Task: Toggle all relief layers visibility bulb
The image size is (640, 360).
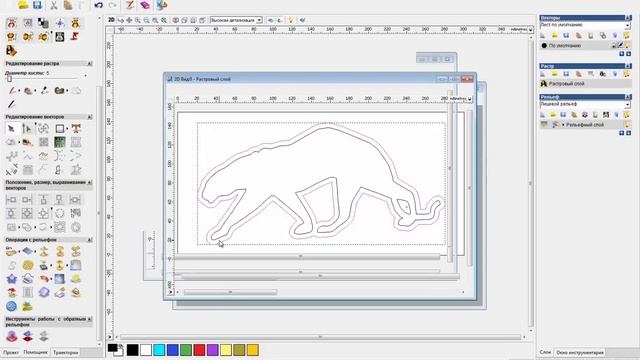Action: point(627,115)
